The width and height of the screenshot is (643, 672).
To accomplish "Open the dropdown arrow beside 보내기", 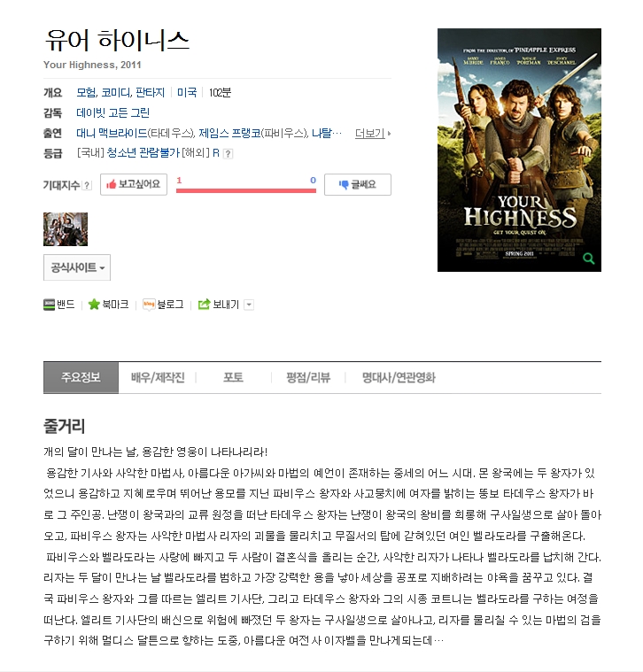I will (249, 305).
